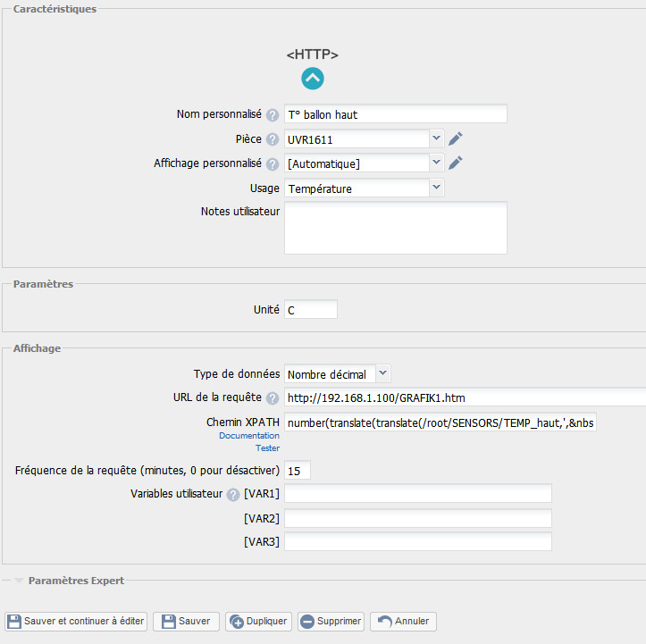Screen dimensions: 646x644
Task: Click pencil icon beside Automatique display dropdown
Action: coord(456,163)
